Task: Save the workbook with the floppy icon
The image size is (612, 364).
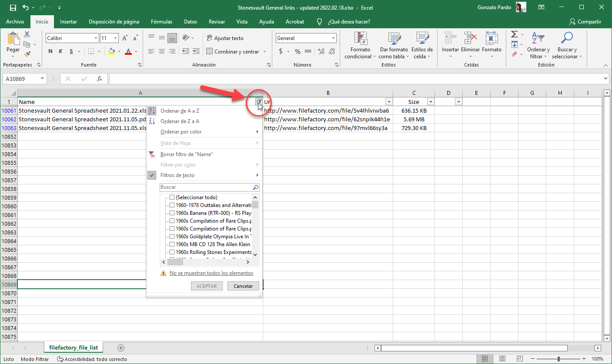Action: tap(13, 8)
